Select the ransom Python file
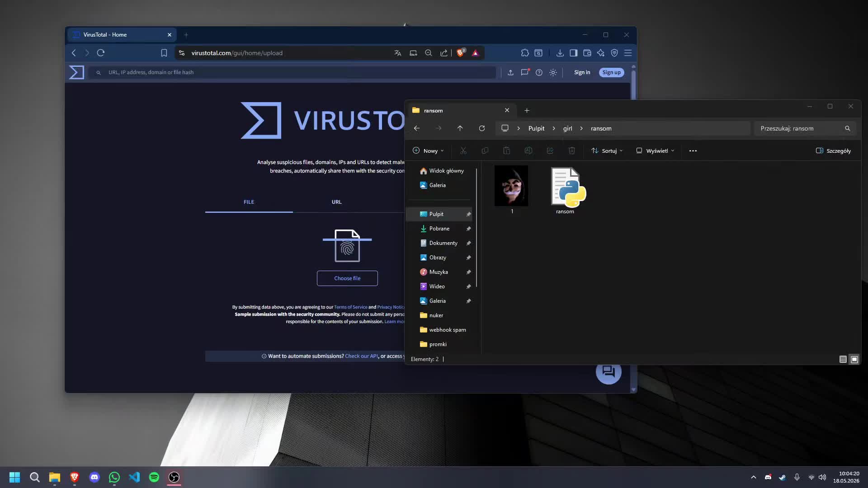 click(x=565, y=190)
